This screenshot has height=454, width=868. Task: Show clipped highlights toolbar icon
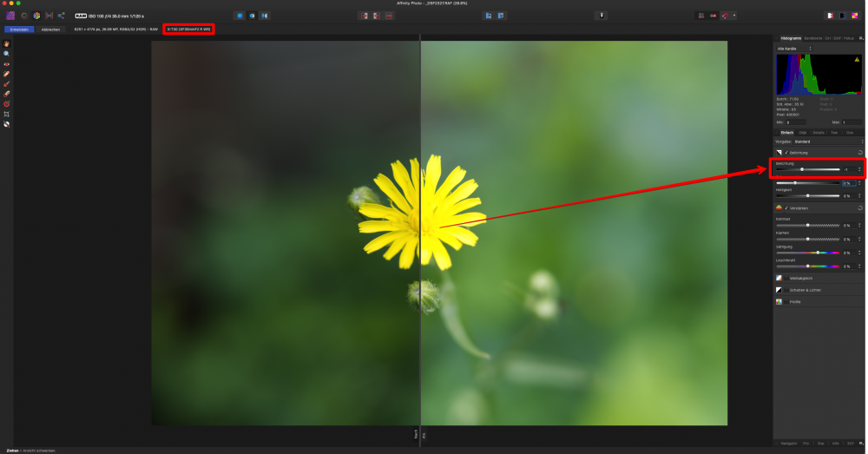[830, 16]
